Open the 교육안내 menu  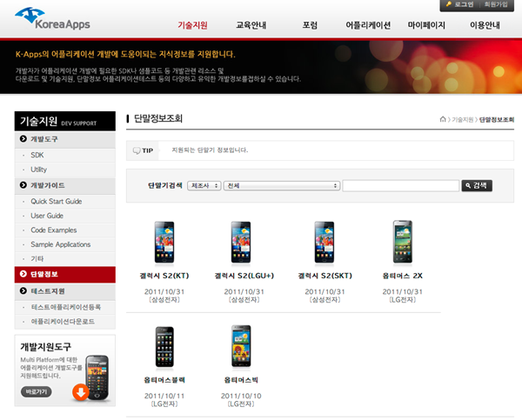coord(251,25)
